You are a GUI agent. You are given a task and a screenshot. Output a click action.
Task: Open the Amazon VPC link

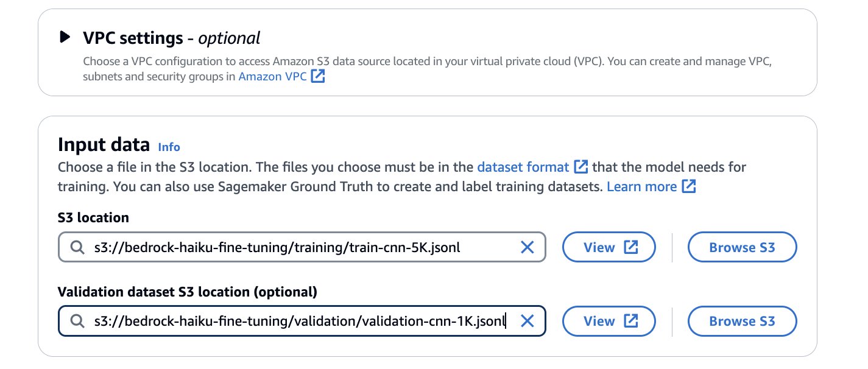click(273, 77)
